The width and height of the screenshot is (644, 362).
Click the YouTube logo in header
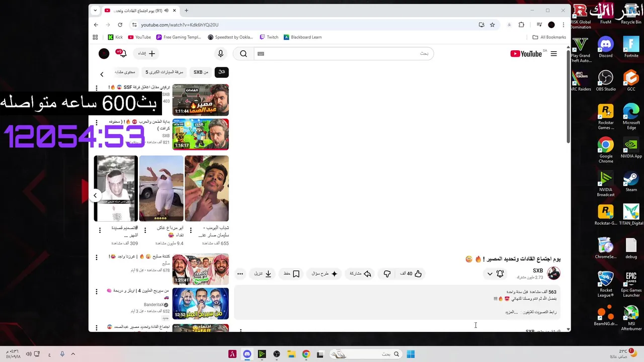coord(526,54)
